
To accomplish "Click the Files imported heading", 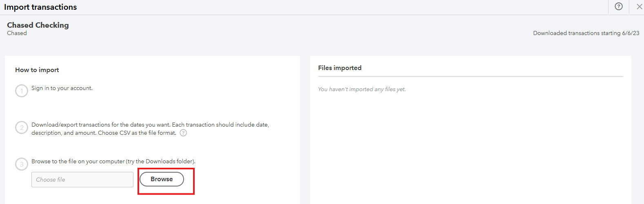I will (340, 68).
